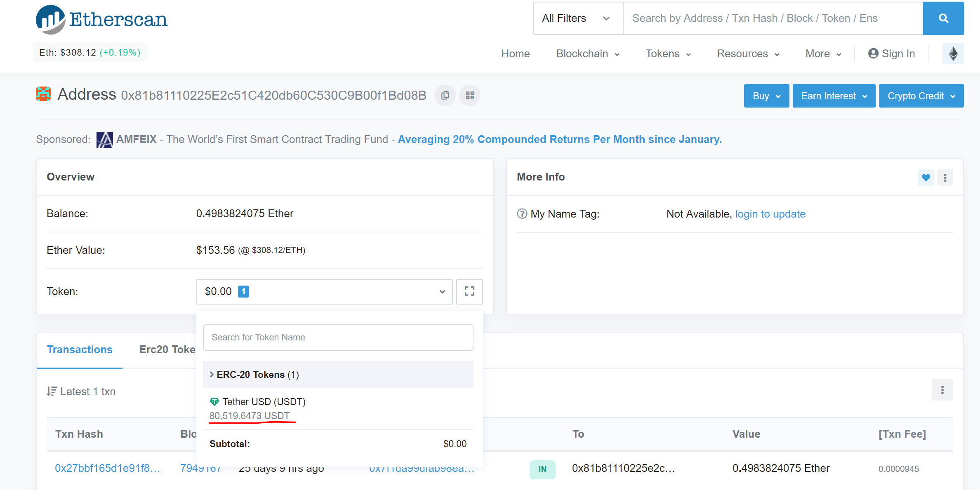980x490 pixels.
Task: Open the AMFEIX compounded returns ad link
Action: coord(560,139)
